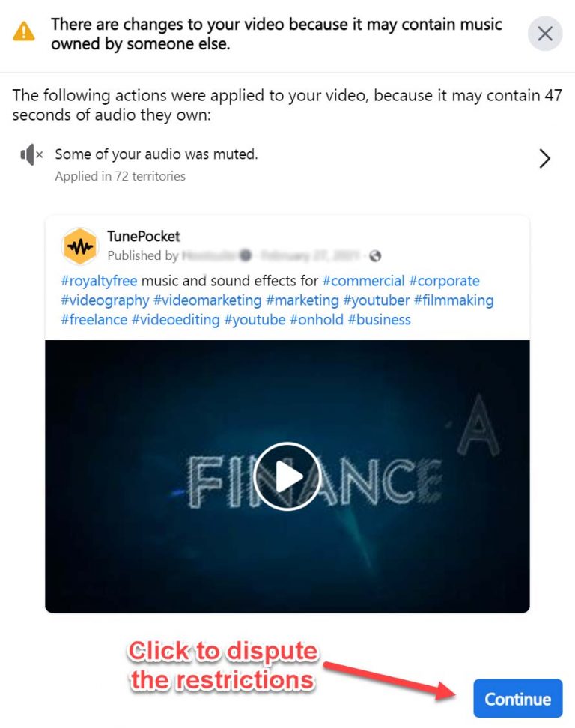
Task: Visit the TunePocket page name
Action: pyautogui.click(x=144, y=236)
